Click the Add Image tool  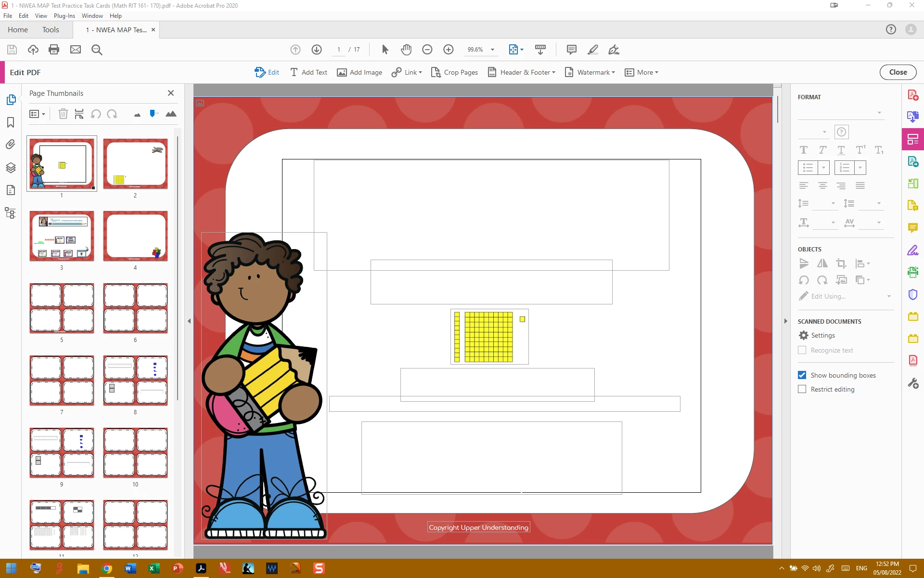[x=359, y=72]
